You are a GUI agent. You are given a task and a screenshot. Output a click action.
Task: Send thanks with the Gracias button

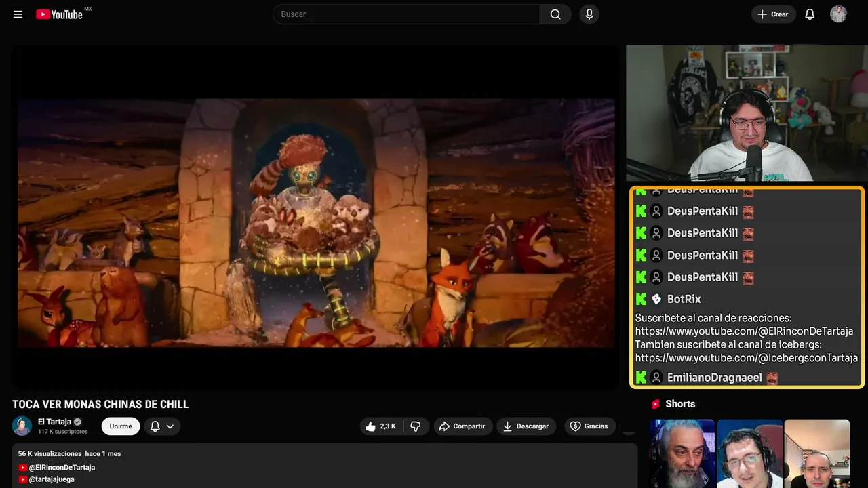point(590,426)
